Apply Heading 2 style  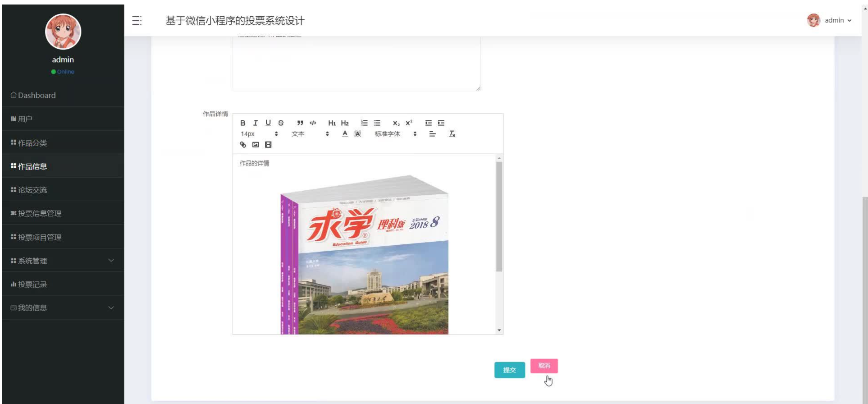345,123
